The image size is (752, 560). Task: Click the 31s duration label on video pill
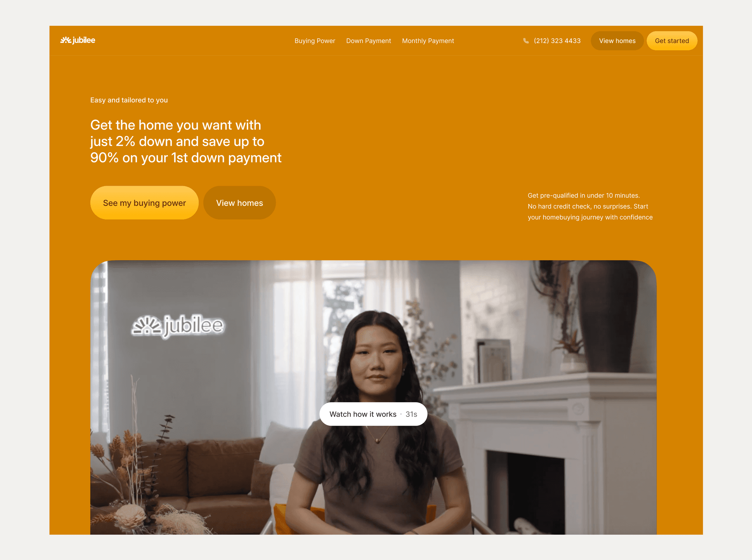click(411, 414)
